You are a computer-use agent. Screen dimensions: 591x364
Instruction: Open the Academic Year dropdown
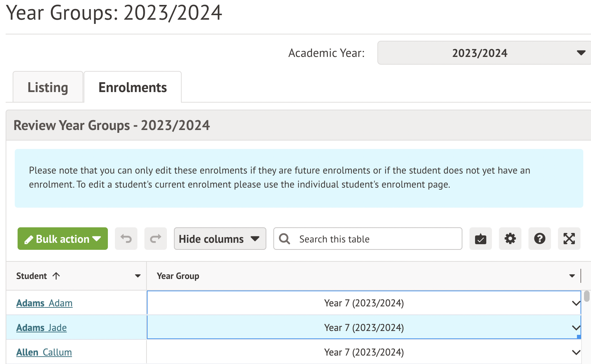[x=483, y=53]
